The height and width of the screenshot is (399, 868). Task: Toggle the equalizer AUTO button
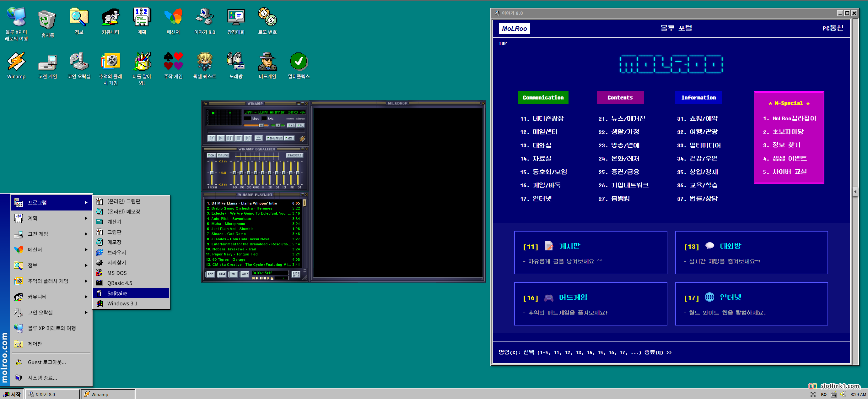click(223, 156)
